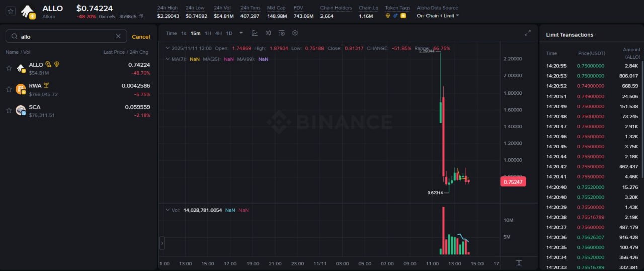Click the red 0.75247 current price tag
The image size is (644, 271).
click(x=513, y=182)
